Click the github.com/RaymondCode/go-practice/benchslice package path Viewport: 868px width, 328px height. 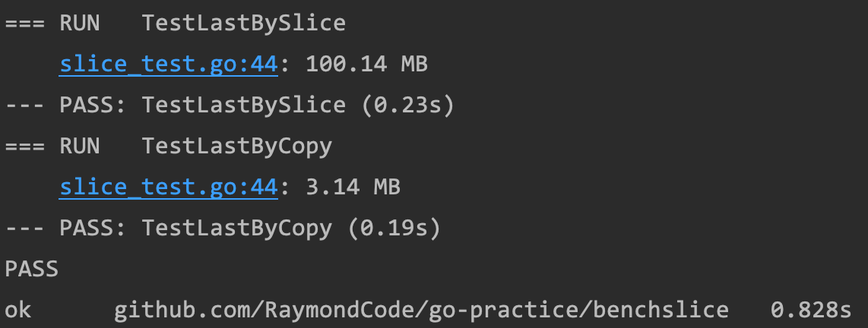[421, 310]
